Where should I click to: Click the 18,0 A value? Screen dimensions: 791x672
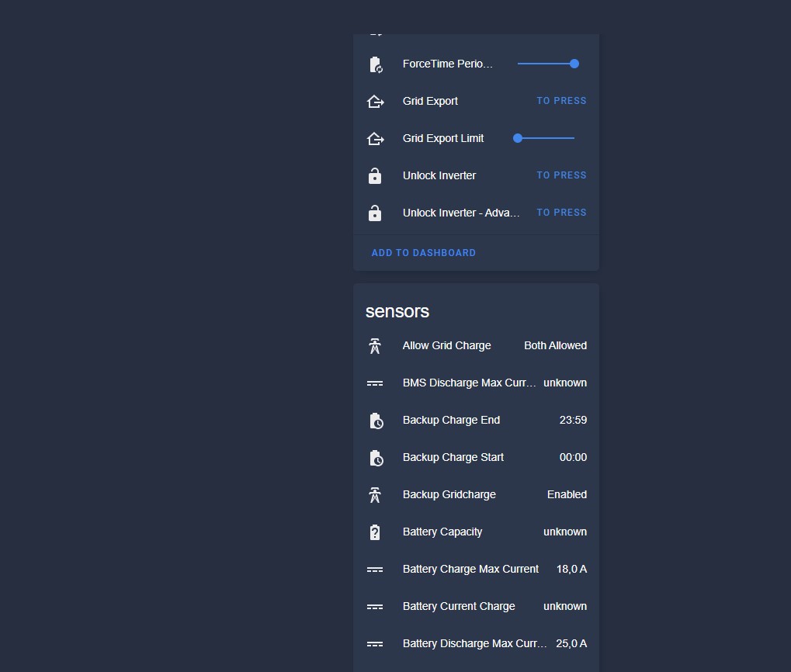point(571,569)
